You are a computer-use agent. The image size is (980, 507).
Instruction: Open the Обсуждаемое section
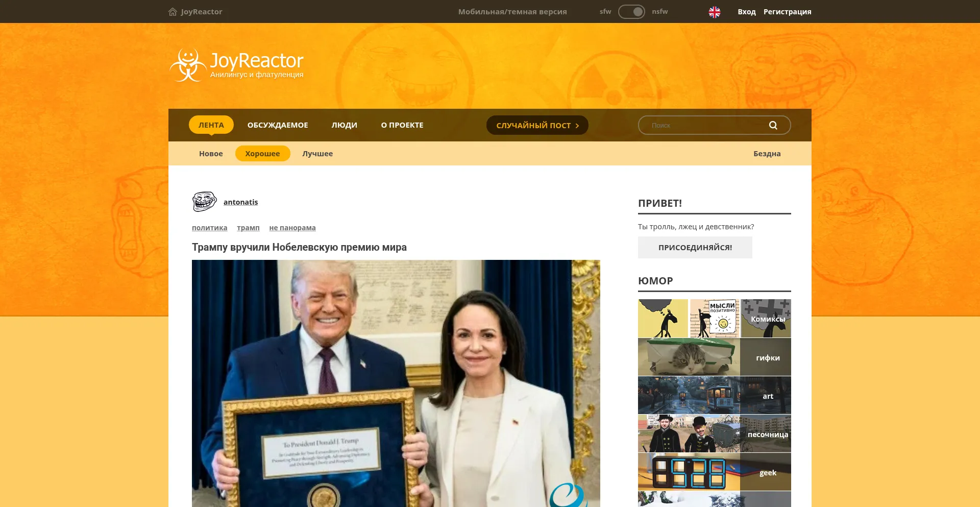278,125
